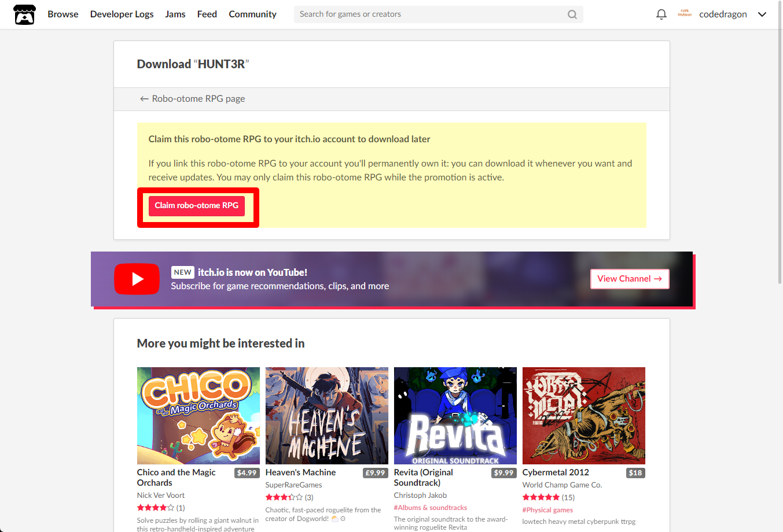
Task: Open the Community page
Action: point(253,14)
